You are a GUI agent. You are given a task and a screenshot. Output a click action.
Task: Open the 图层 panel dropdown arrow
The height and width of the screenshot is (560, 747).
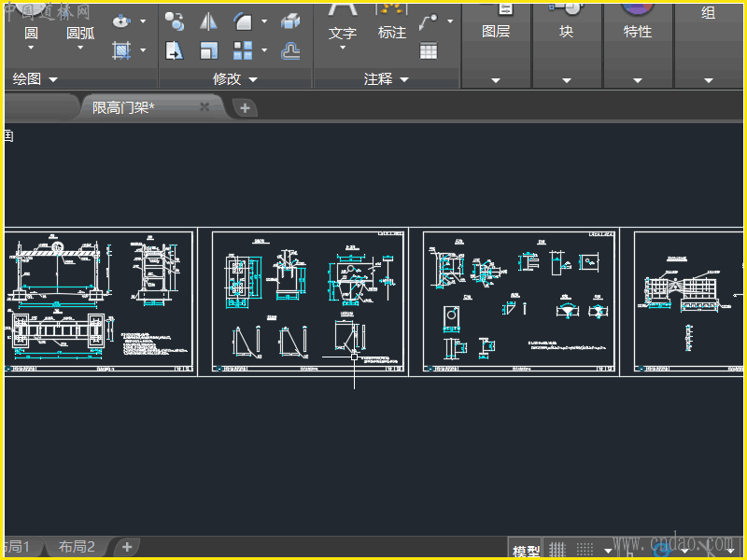[x=496, y=80]
